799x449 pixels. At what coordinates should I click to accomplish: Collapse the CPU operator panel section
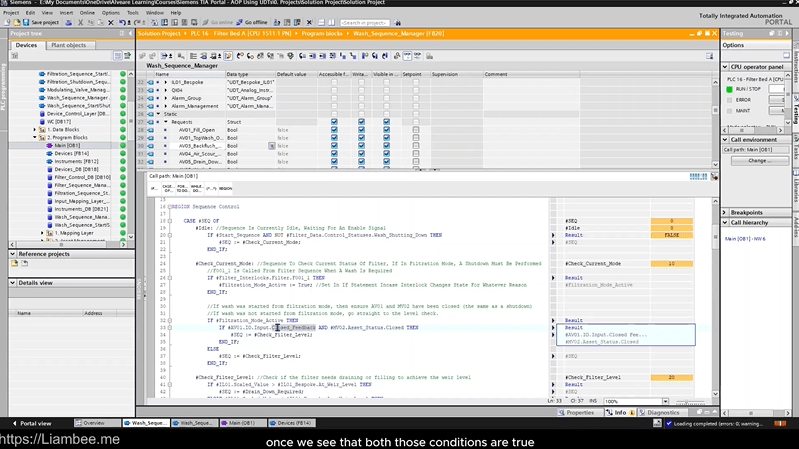[726, 67]
